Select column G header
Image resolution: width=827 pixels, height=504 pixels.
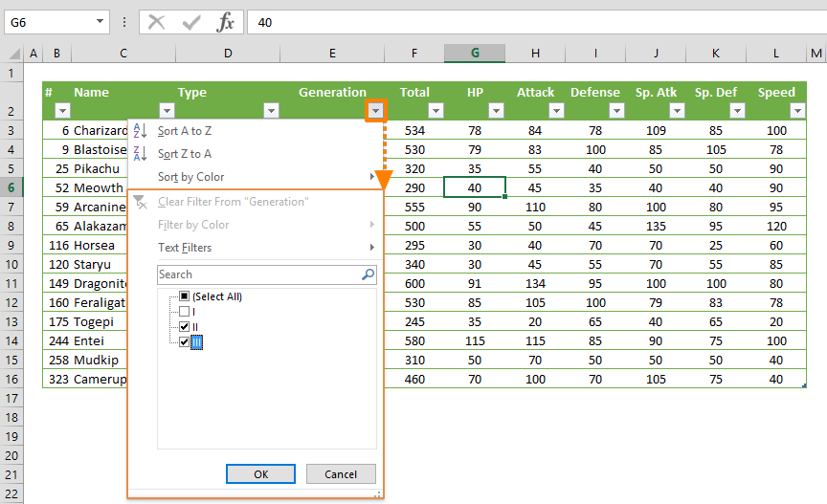tap(475, 54)
